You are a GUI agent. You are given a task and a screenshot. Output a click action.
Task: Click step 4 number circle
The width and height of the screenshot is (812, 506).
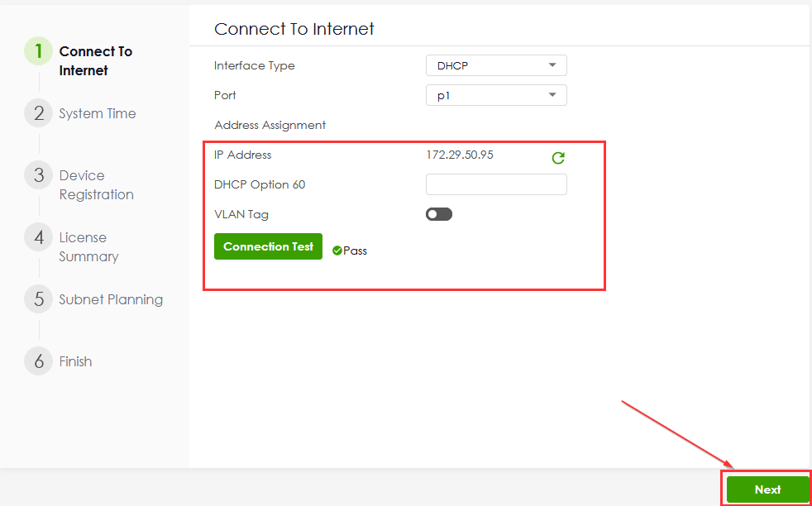point(39,237)
